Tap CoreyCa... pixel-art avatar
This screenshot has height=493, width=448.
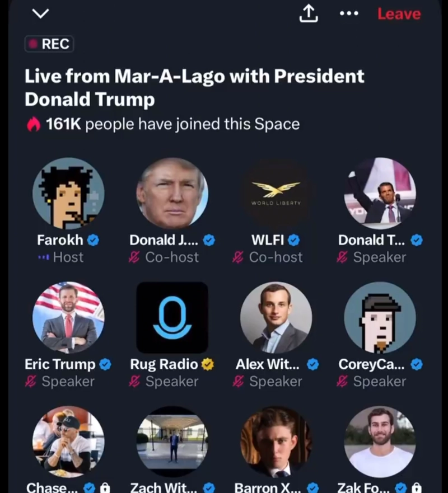379,317
